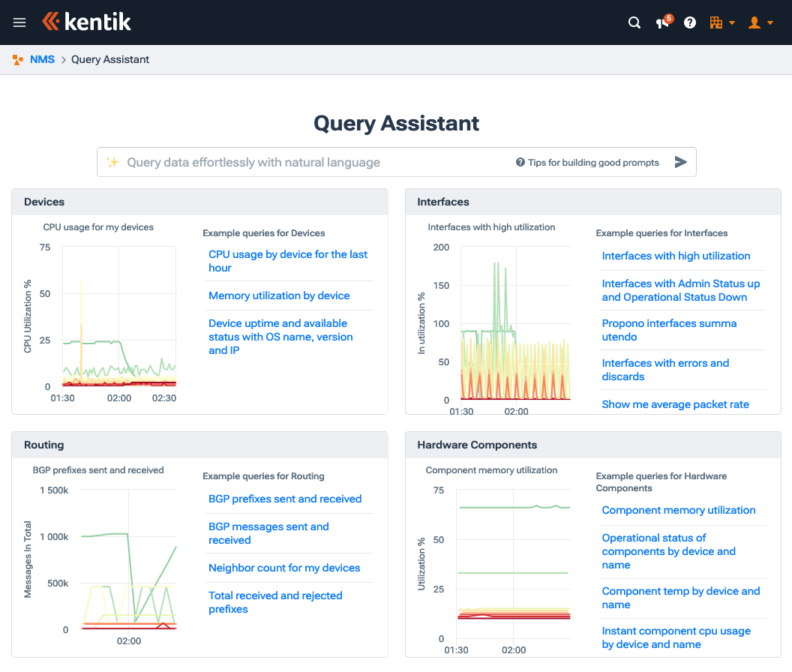The image size is (792, 672).
Task: Select the Query Assistant breadcrumb
Action: tap(109, 58)
